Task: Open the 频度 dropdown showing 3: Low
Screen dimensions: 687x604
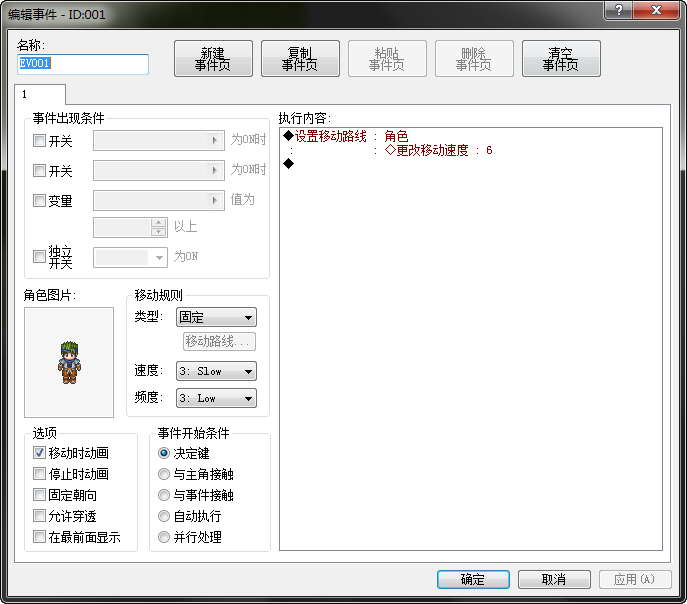Action: (216, 399)
